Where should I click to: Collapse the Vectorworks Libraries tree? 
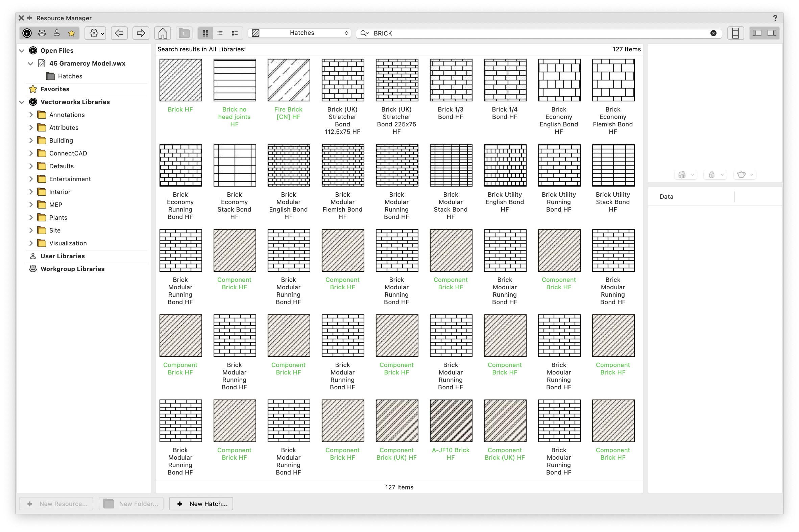[22, 102]
